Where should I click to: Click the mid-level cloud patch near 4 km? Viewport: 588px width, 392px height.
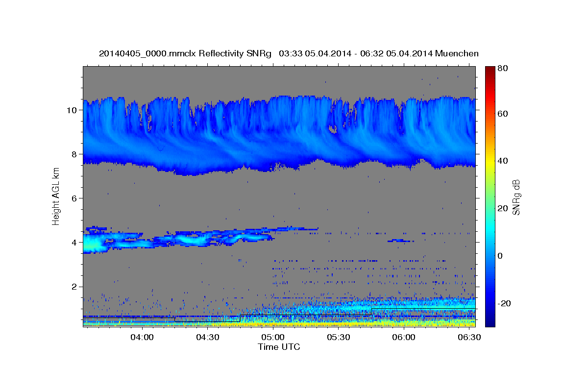(x=178, y=240)
